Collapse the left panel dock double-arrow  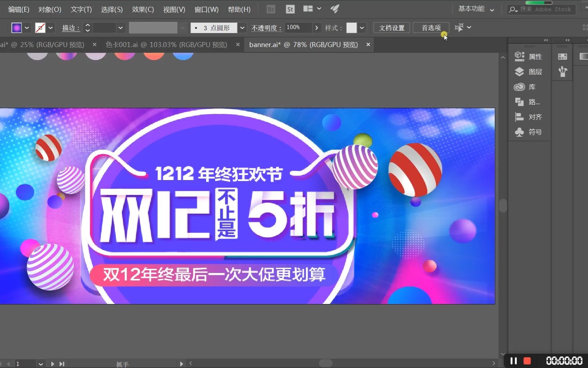[x=546, y=40]
